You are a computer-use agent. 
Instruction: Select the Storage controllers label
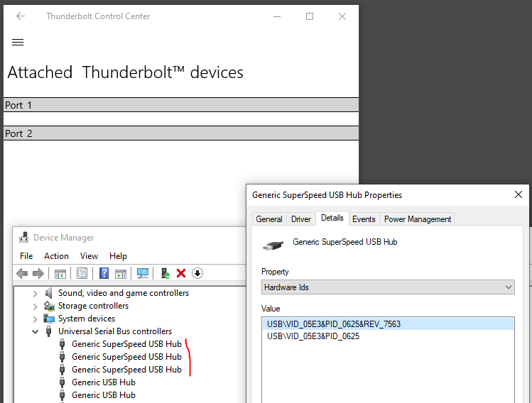(93, 306)
